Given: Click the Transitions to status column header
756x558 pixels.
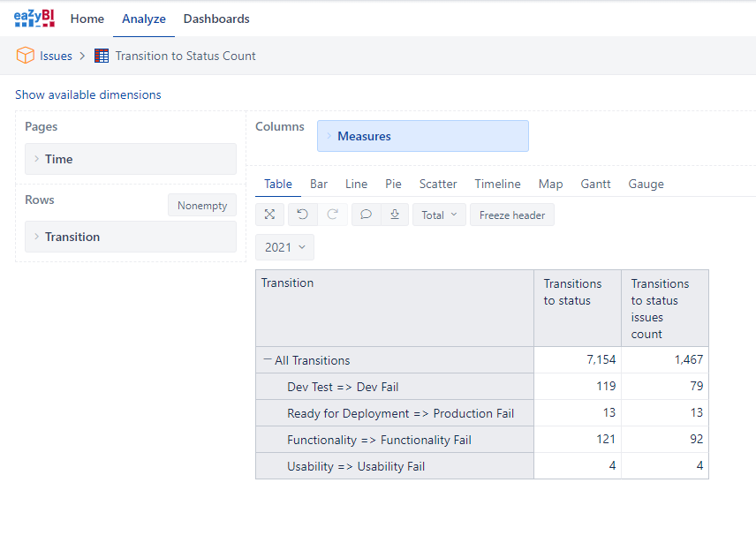Looking at the screenshot, I should click(578, 308).
